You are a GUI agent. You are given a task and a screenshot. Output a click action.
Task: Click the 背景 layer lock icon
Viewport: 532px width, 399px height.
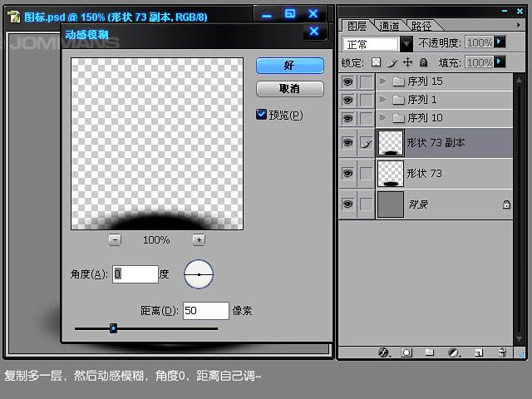tap(506, 204)
